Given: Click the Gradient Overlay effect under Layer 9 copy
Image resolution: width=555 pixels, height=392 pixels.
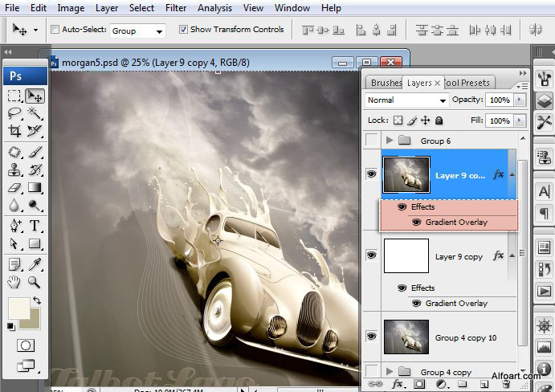Looking at the screenshot, I should (456, 304).
